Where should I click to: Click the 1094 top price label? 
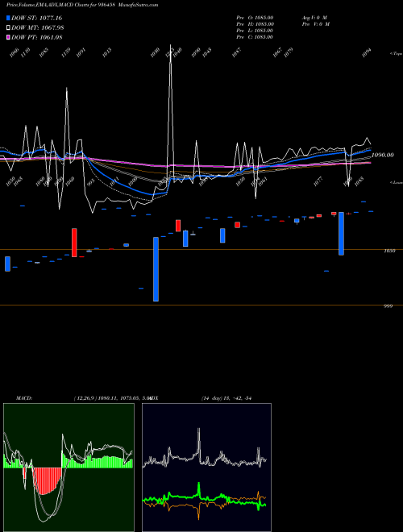pos(366,52)
